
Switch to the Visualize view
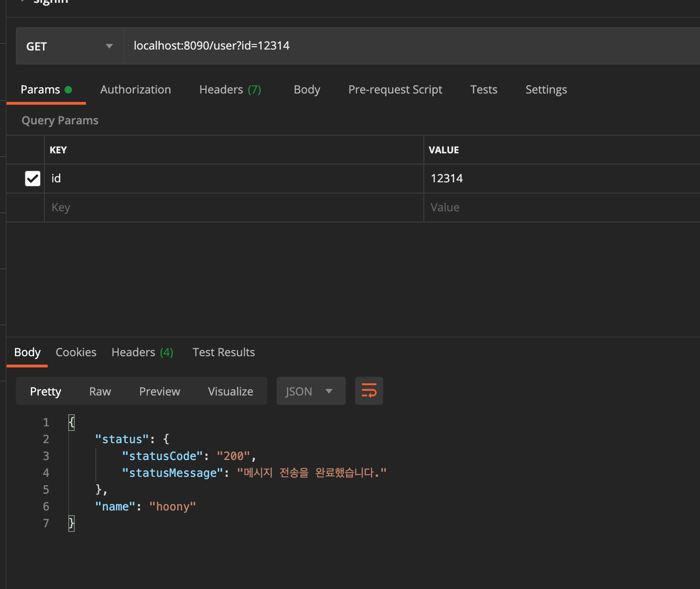[231, 391]
